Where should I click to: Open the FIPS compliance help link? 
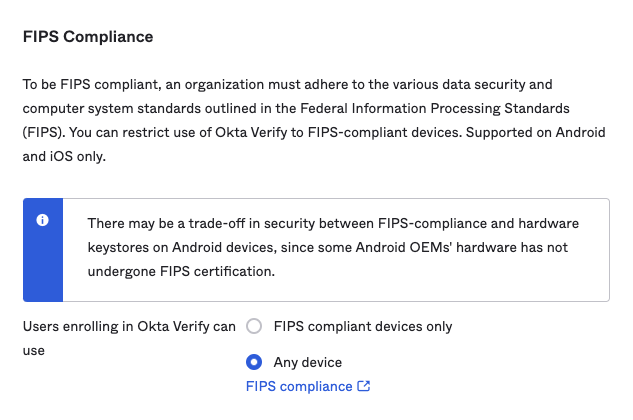(x=299, y=386)
